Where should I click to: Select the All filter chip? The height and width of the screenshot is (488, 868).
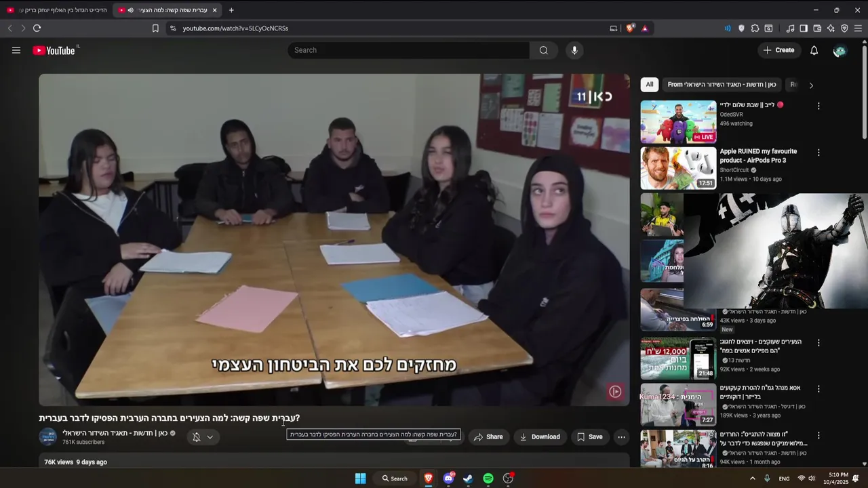click(x=650, y=85)
